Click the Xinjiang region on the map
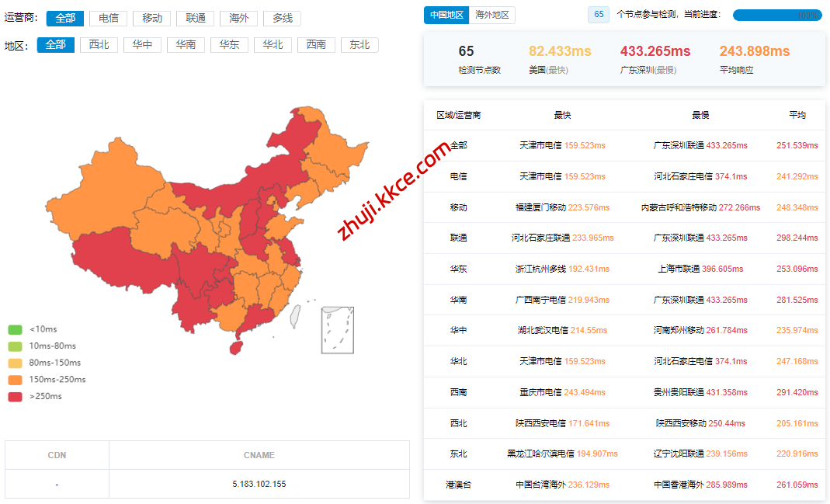This screenshot has height=504, width=830. 101,186
